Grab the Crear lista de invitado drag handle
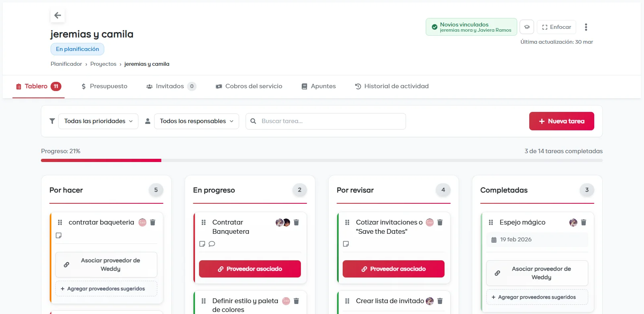This screenshot has height=314, width=644. pyautogui.click(x=347, y=301)
